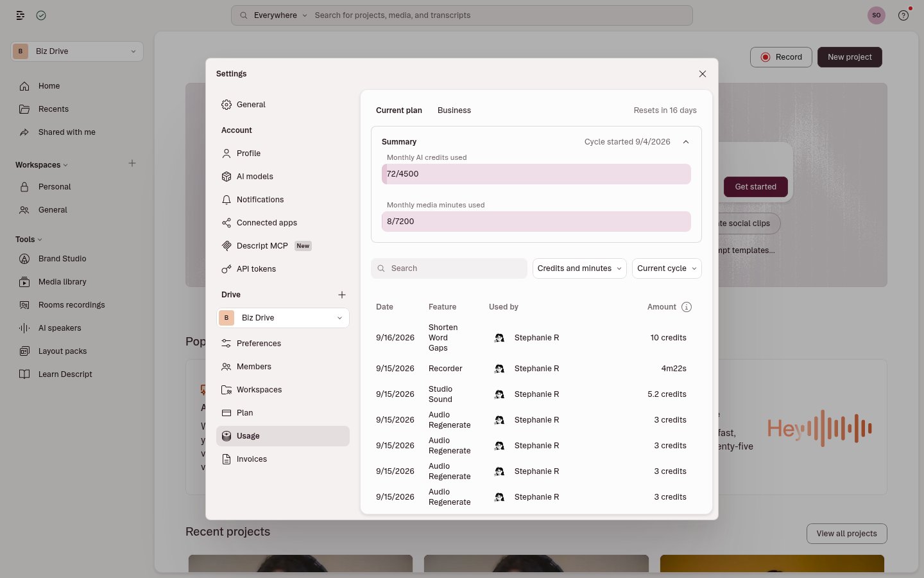Open Invoices drive settings

pyautogui.click(x=283, y=459)
